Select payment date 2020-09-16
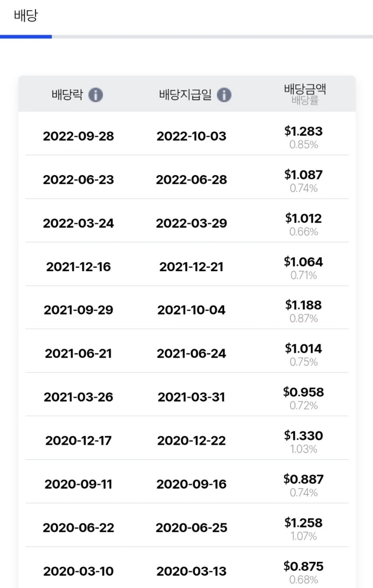This screenshot has width=373, height=588. tap(191, 484)
